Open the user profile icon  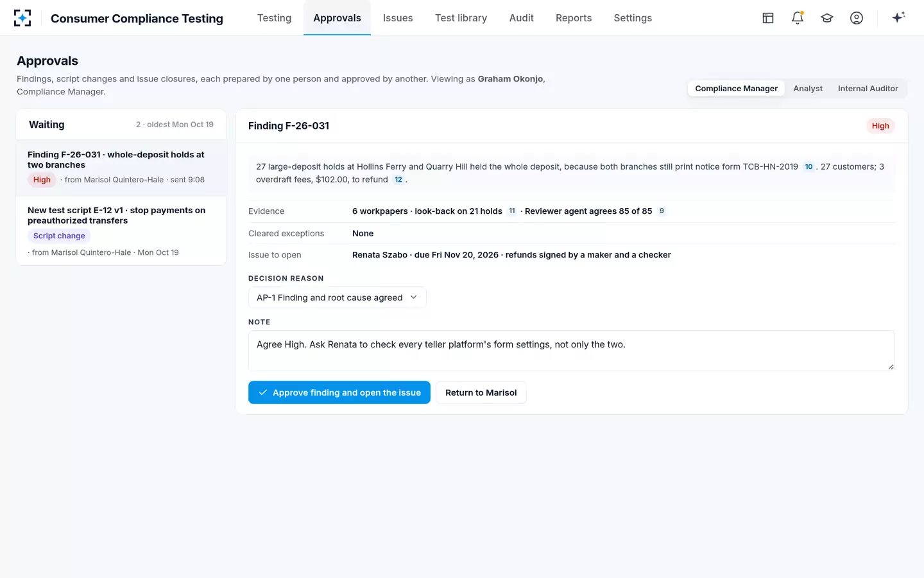pyautogui.click(x=857, y=18)
